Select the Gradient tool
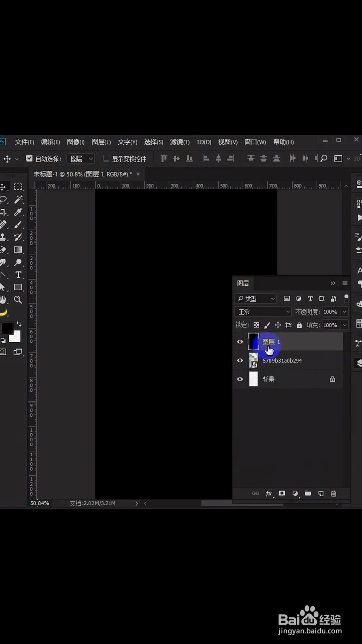Screen dimensions: 362x644 point(18,250)
